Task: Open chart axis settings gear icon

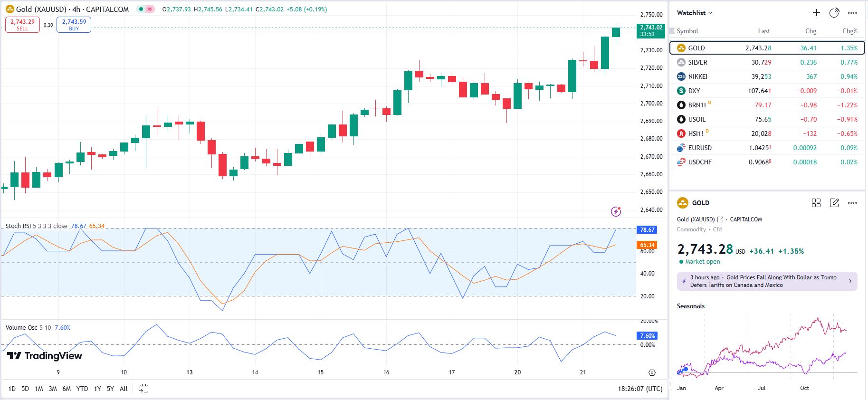Action: [652, 372]
